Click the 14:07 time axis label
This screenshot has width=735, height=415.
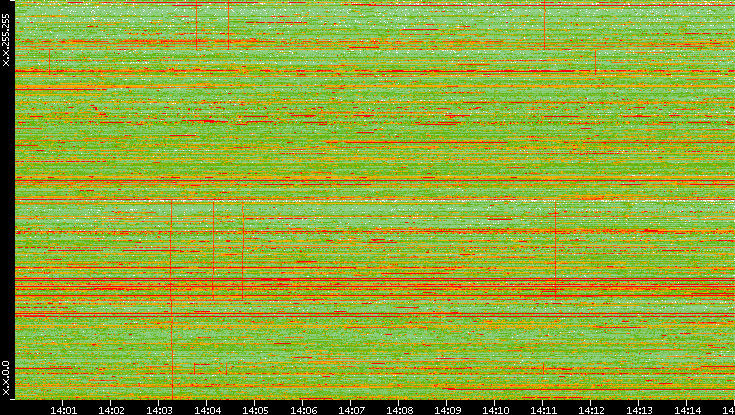tap(351, 410)
